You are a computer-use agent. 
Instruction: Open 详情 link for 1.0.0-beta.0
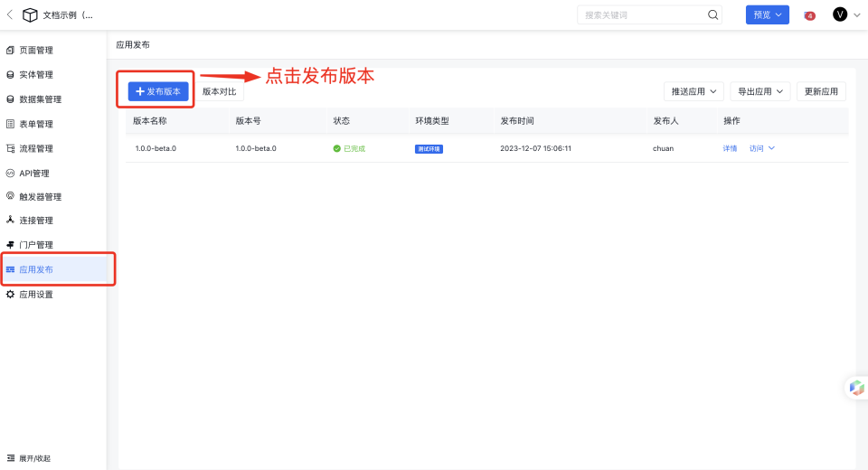click(730, 148)
